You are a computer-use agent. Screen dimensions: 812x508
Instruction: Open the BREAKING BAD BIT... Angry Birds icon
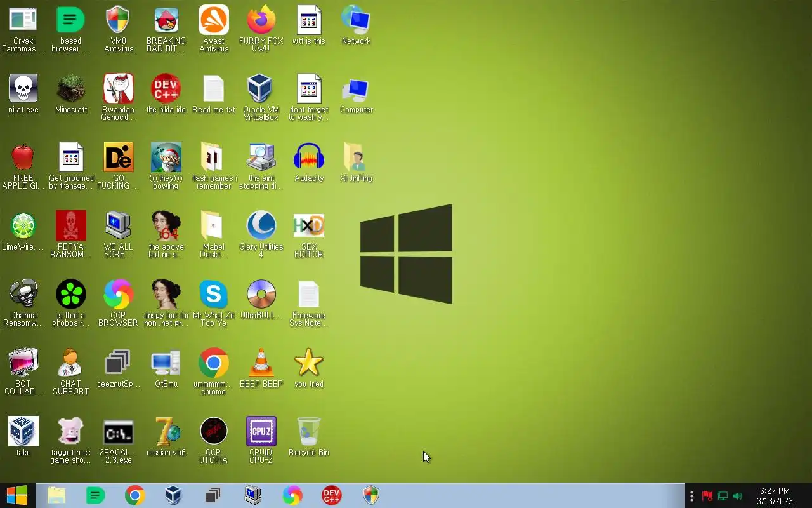click(x=166, y=20)
